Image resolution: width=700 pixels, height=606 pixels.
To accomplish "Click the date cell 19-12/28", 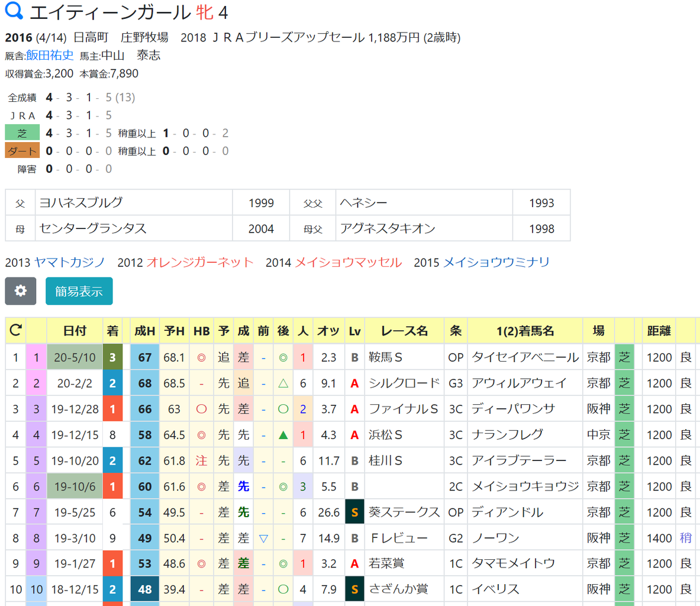I will click(x=75, y=409).
